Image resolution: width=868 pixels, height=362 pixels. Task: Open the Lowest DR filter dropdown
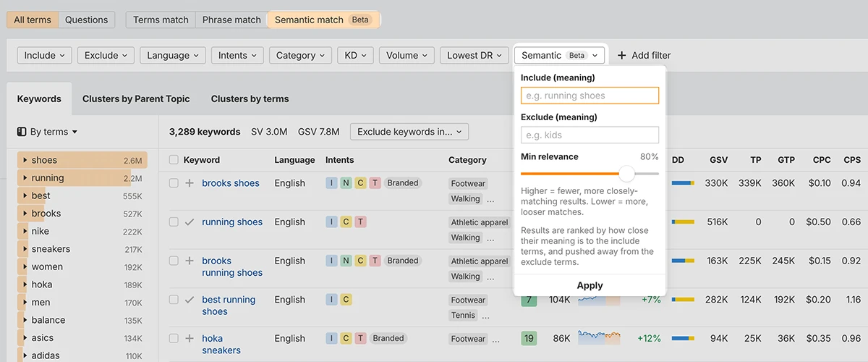click(x=474, y=55)
